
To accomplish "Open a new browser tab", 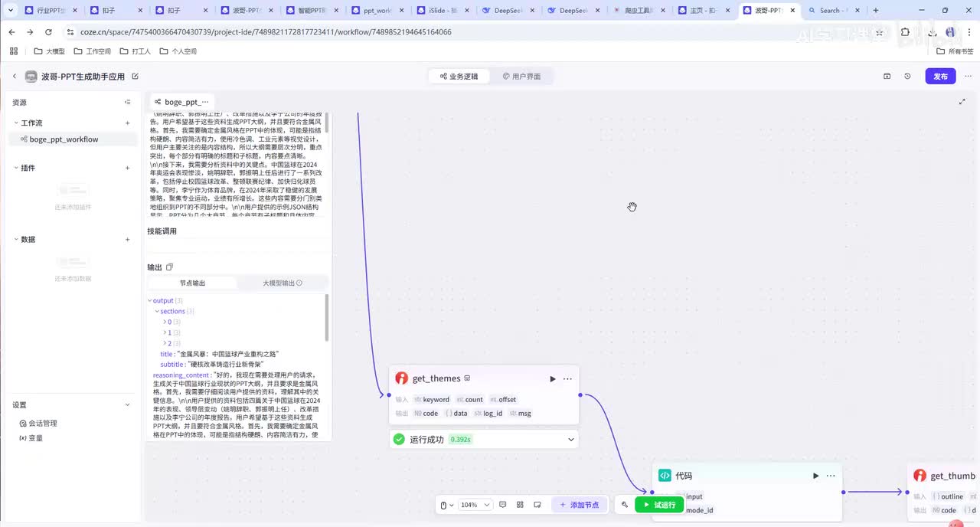I will coord(876,11).
